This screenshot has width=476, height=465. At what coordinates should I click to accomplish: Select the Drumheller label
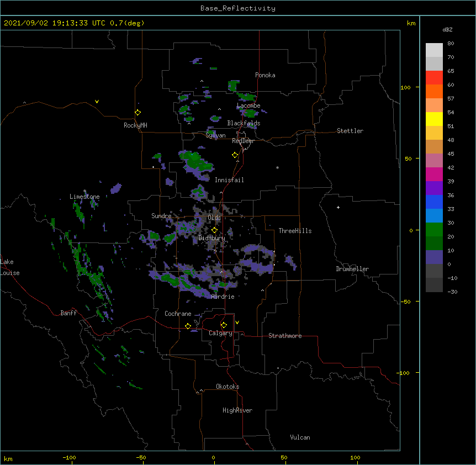(352, 269)
